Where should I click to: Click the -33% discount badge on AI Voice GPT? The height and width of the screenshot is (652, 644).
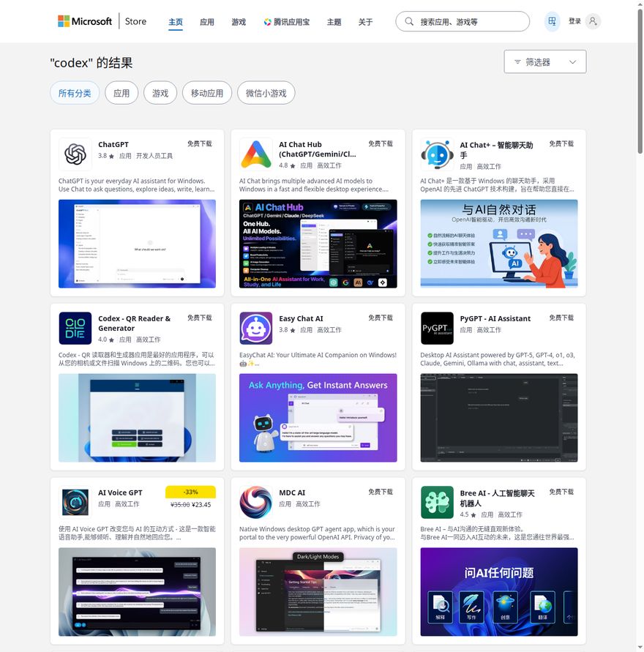[x=190, y=492]
